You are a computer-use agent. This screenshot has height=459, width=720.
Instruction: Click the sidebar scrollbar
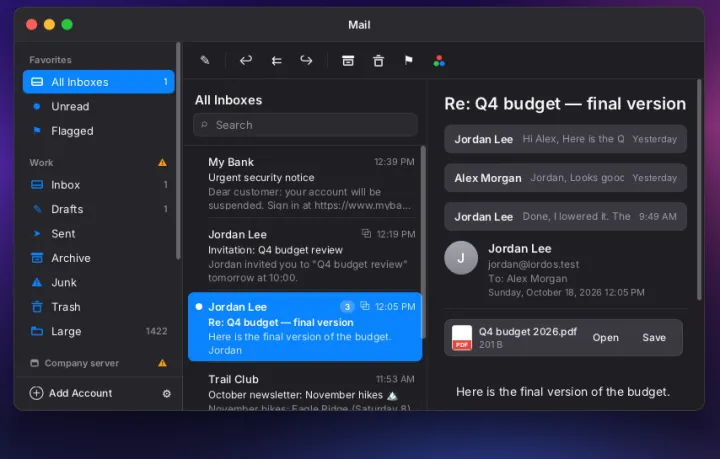[178, 151]
